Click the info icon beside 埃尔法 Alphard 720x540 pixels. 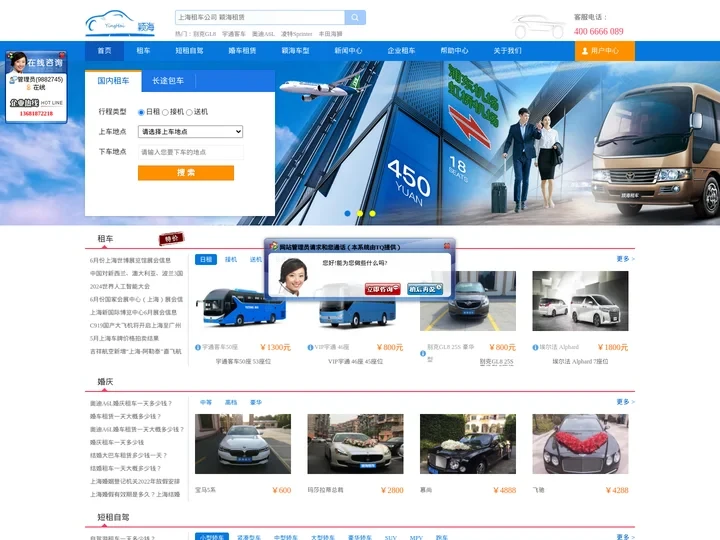click(x=535, y=347)
